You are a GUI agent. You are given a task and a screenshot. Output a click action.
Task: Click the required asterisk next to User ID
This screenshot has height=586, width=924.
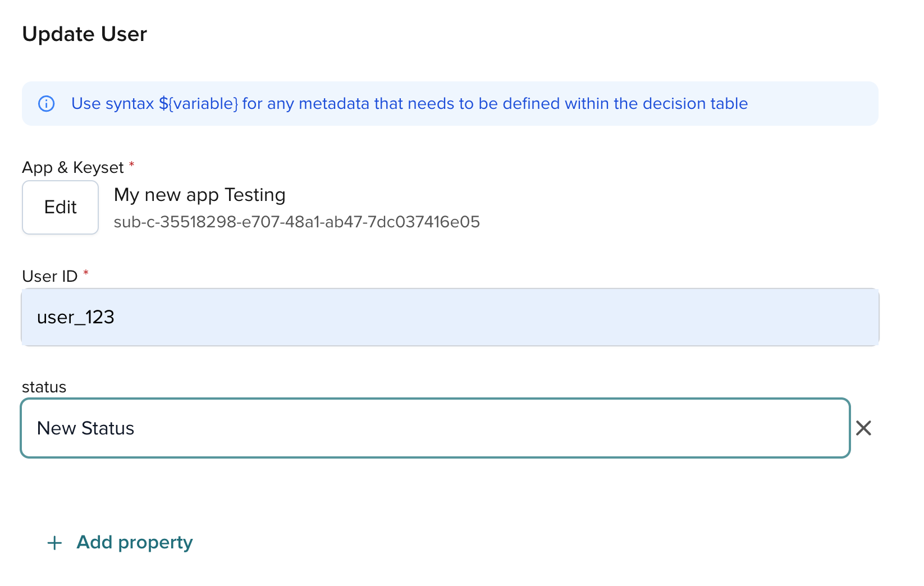[85, 273]
